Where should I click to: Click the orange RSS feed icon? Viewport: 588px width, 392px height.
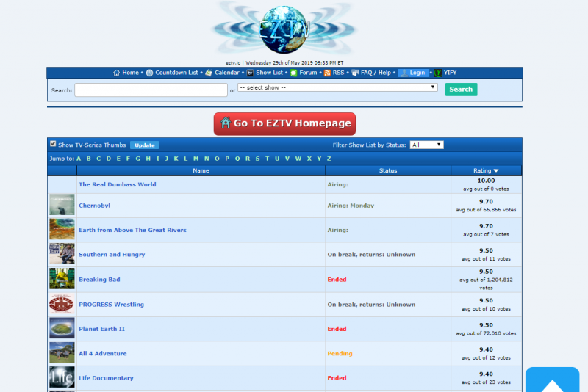coord(327,73)
